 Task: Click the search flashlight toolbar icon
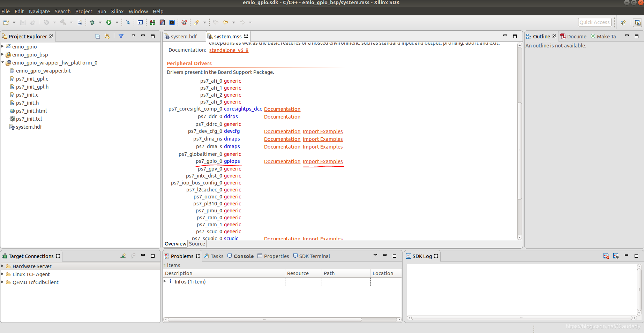click(x=197, y=22)
